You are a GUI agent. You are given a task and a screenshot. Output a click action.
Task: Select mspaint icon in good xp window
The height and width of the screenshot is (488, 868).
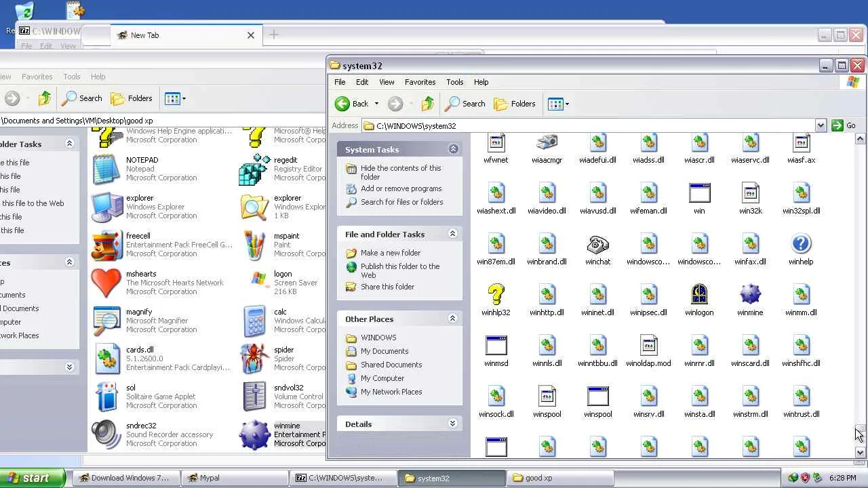coord(254,245)
